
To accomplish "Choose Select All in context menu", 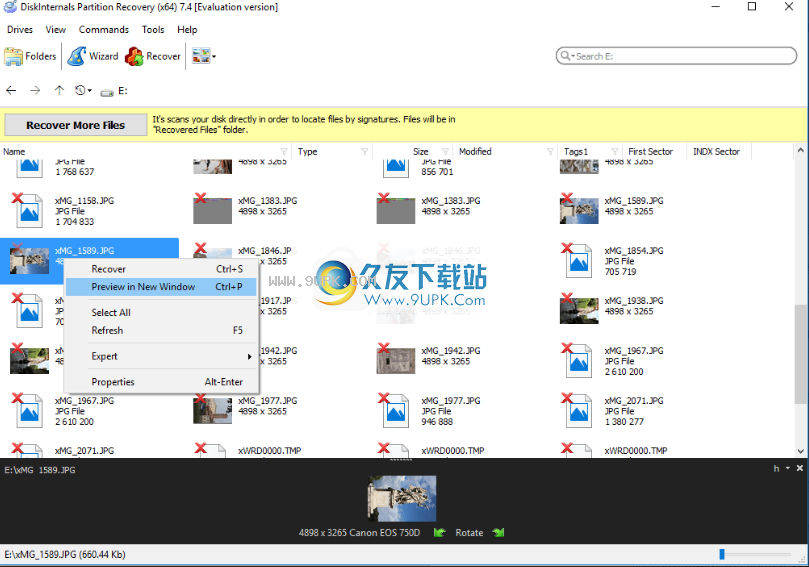I will 161,313.
